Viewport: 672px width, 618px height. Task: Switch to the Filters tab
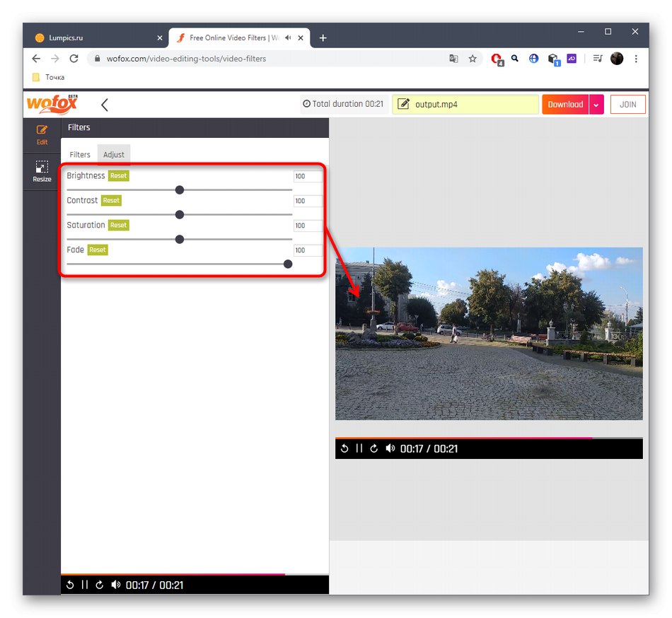[80, 155]
